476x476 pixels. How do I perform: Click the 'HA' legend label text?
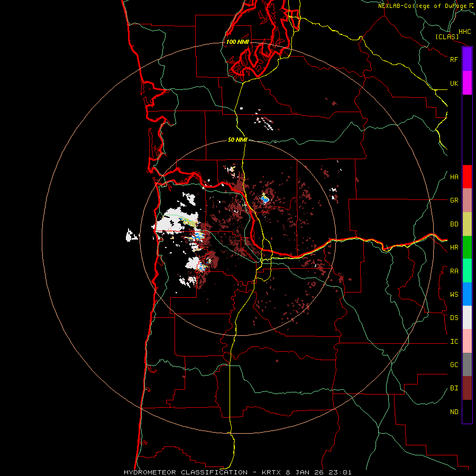[454, 177]
